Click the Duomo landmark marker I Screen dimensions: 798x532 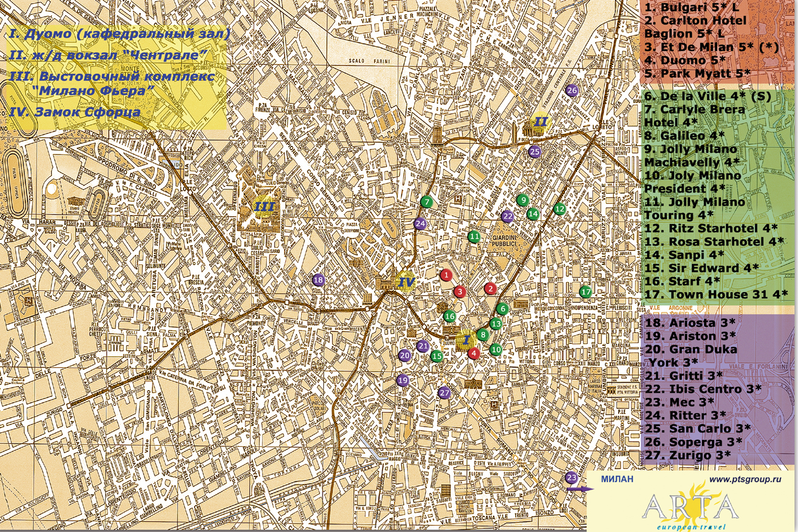466,340
